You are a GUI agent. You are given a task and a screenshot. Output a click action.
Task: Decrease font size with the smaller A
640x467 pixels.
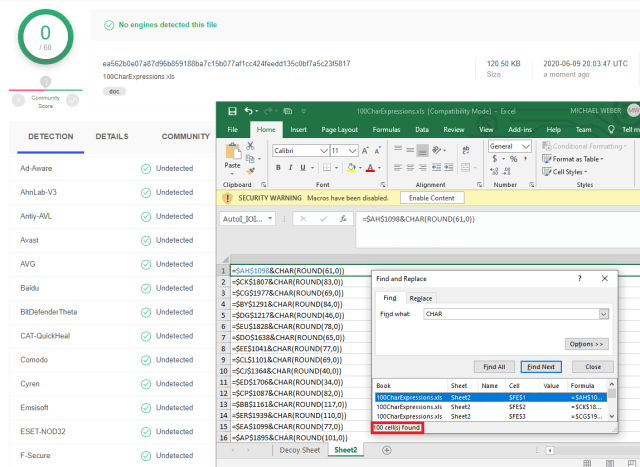[x=378, y=151]
